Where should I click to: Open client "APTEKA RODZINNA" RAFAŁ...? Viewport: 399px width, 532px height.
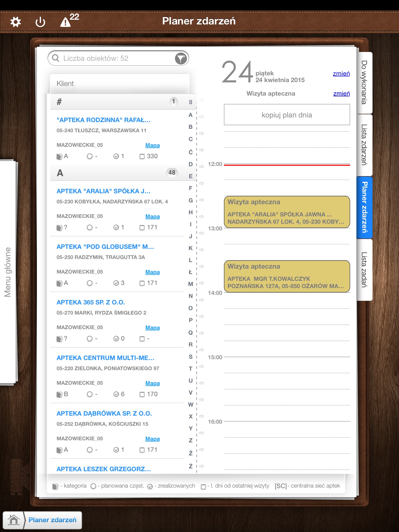click(103, 120)
